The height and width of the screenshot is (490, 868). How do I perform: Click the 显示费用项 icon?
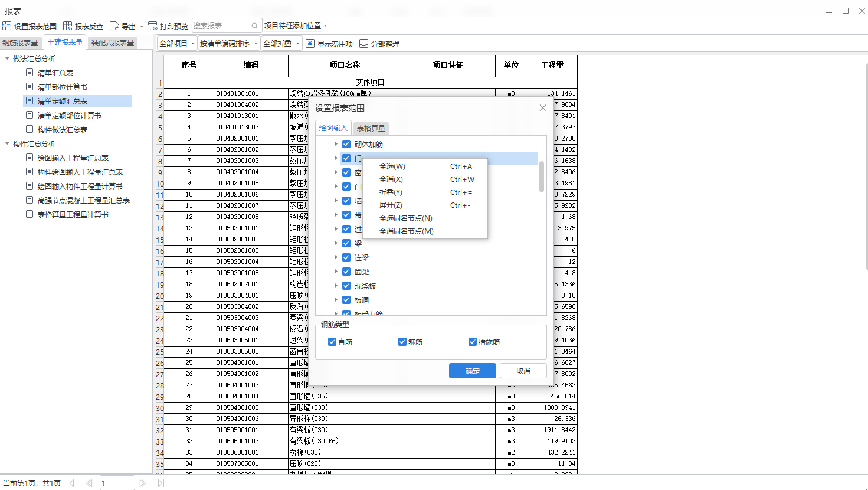(x=310, y=44)
